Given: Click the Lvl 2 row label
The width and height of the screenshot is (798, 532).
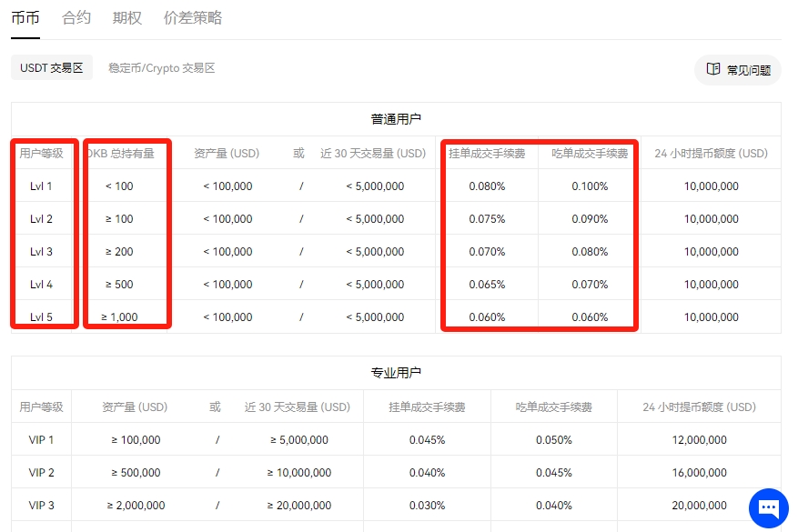Looking at the screenshot, I should (41, 218).
